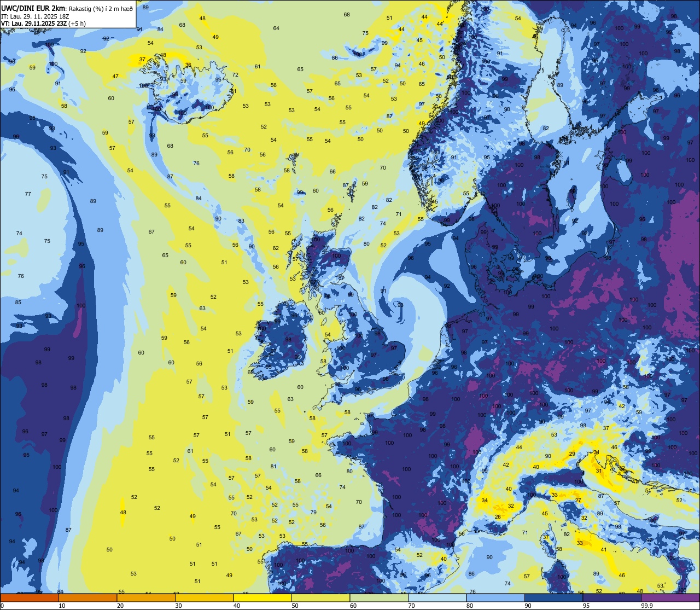Screen dimensions: 700x610
Task: Click the 29 value over northern Italy
Action: pos(572,454)
